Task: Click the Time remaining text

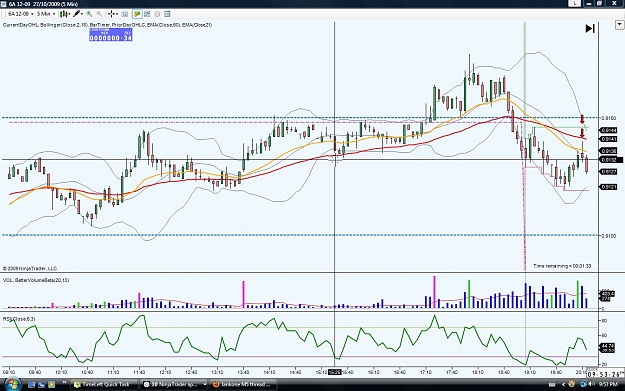Action: pyautogui.click(x=562, y=266)
